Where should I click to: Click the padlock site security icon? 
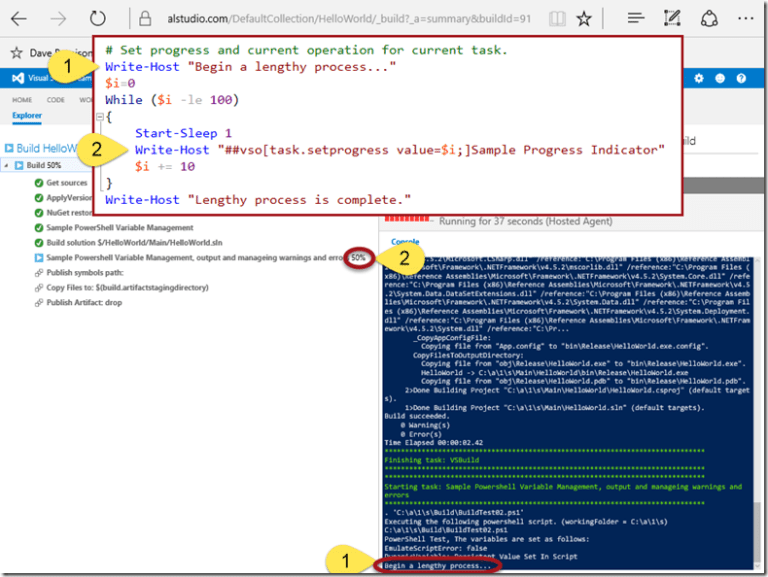pos(145,19)
